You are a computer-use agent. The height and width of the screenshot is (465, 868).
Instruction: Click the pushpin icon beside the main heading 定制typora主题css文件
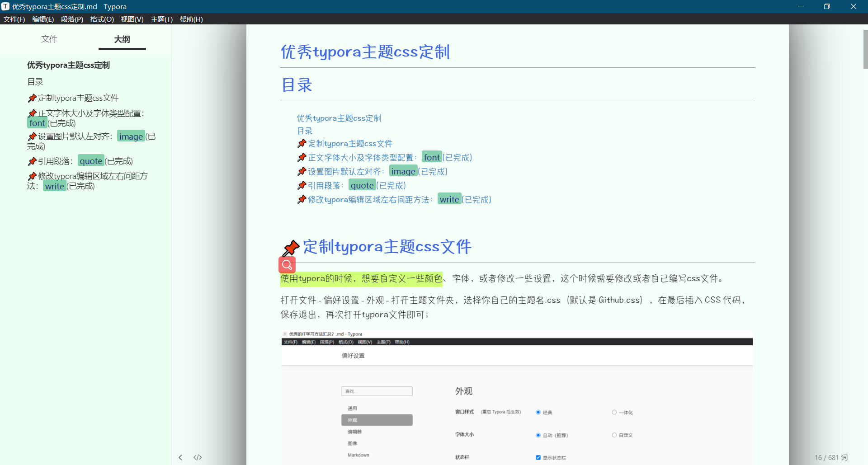pyautogui.click(x=291, y=248)
